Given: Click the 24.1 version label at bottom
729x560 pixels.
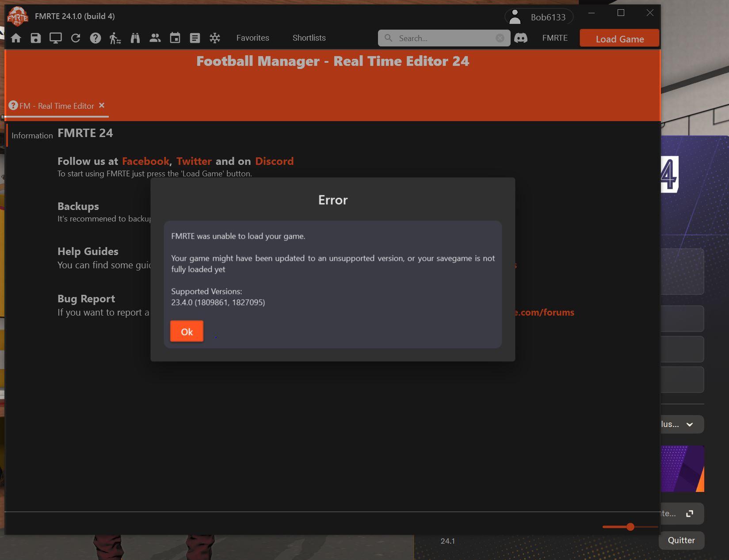Looking at the screenshot, I should click(x=448, y=541).
